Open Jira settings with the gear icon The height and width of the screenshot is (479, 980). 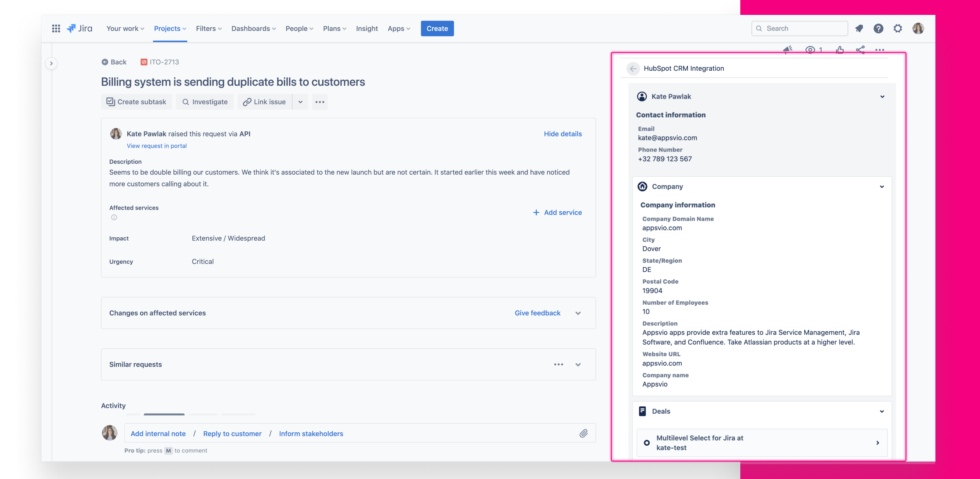point(898,28)
